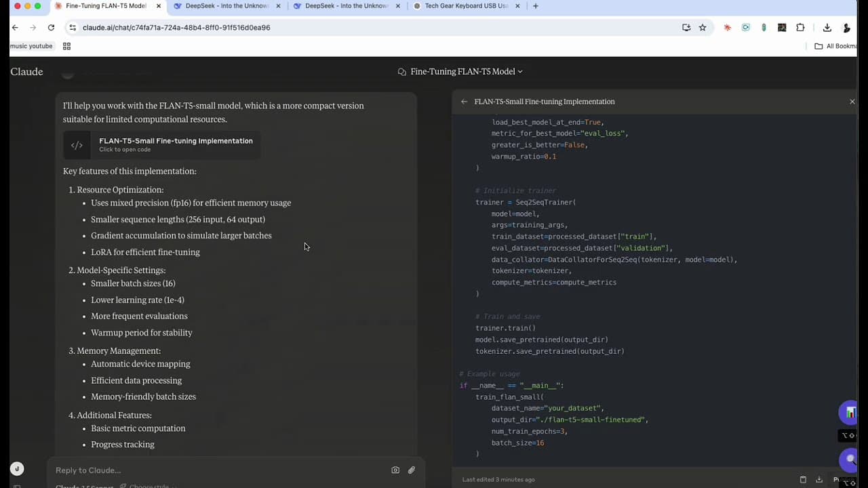Open the FLAN-T5-Small Fine-tuning Implementation code card
Screen dimensions: 868x488
(162, 144)
